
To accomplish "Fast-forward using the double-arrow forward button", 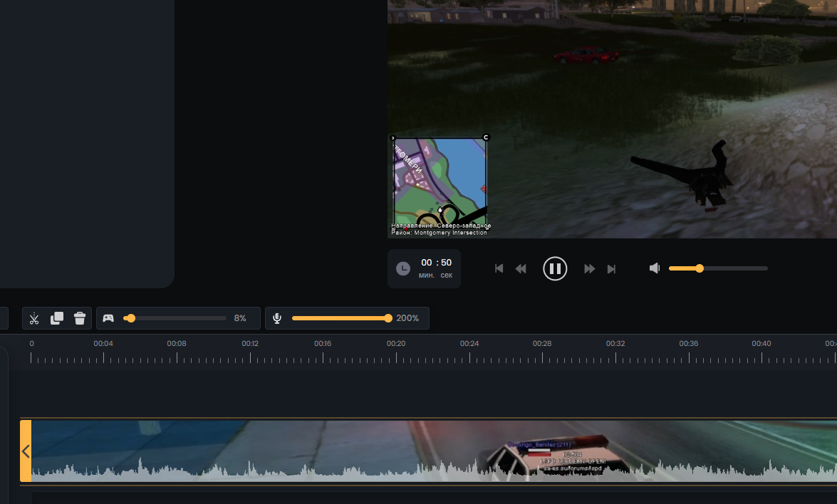I will [590, 268].
